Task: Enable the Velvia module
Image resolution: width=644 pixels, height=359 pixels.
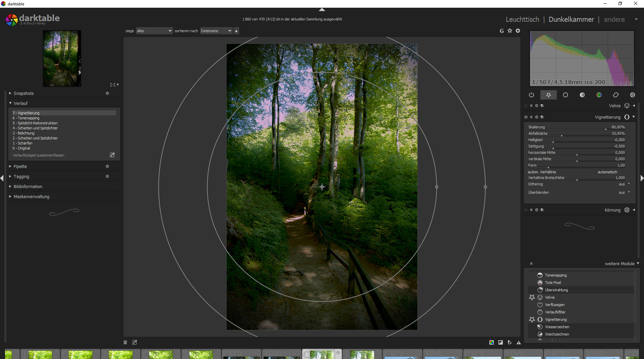Action: (x=526, y=106)
